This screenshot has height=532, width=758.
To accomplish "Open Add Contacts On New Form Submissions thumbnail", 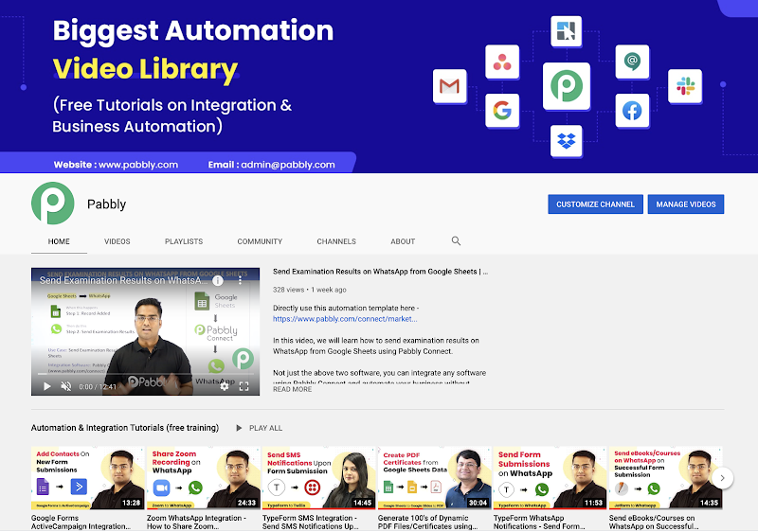I will pos(87,477).
